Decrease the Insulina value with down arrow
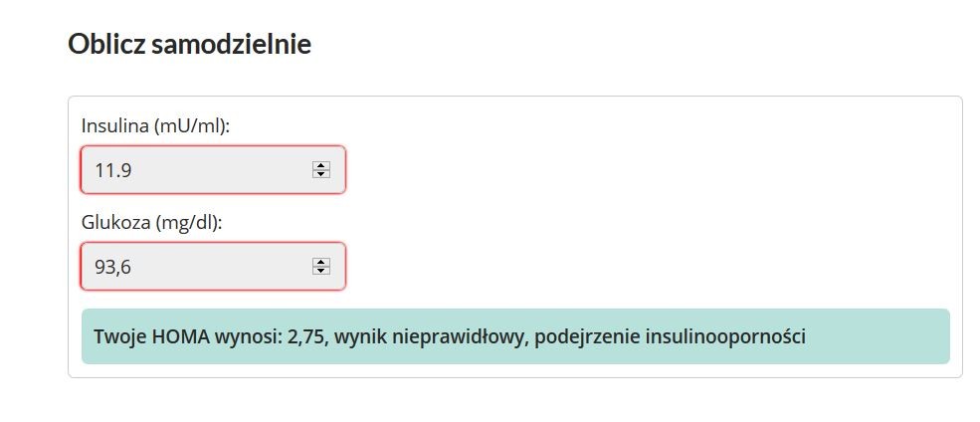980x422 pixels. click(320, 174)
